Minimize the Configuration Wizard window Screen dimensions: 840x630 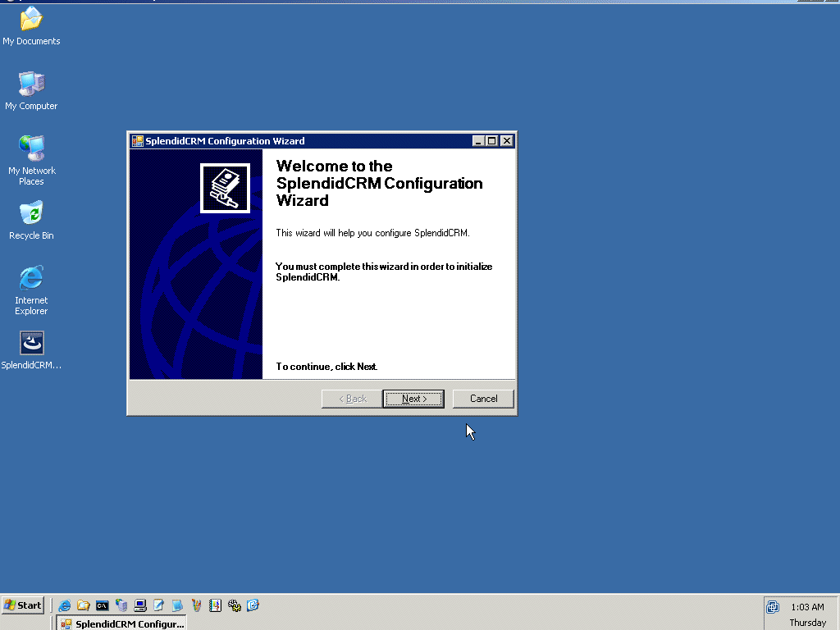tap(478, 141)
